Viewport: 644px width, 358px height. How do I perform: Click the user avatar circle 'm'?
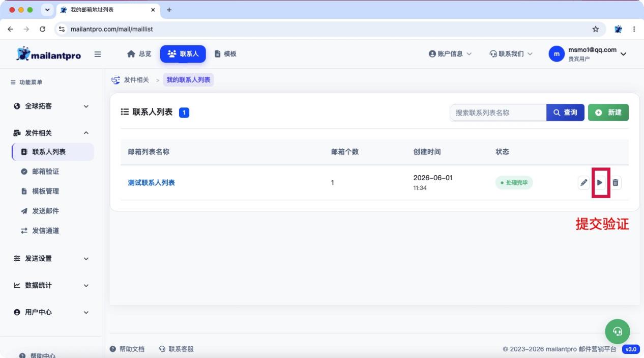557,54
